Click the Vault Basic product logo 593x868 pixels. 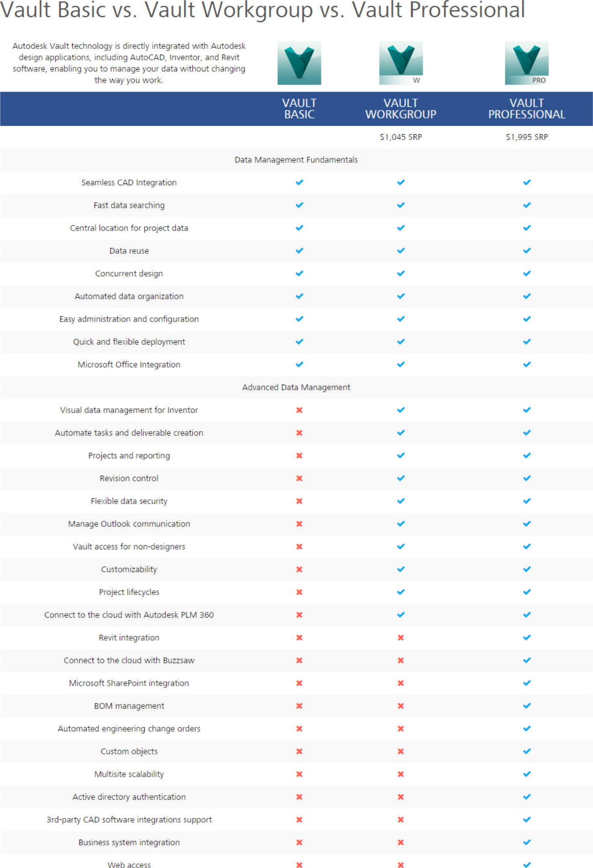[299, 63]
